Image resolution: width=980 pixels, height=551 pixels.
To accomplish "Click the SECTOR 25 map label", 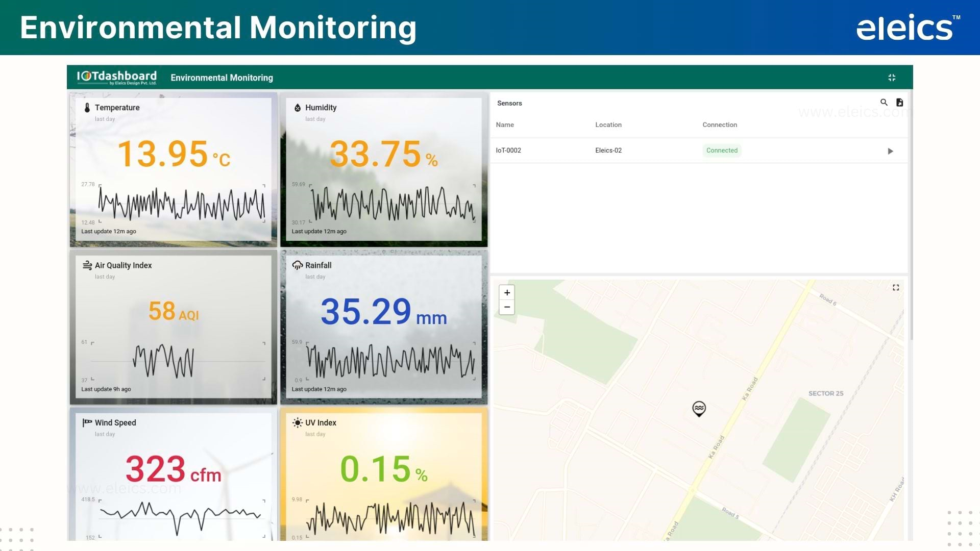I will (x=826, y=393).
